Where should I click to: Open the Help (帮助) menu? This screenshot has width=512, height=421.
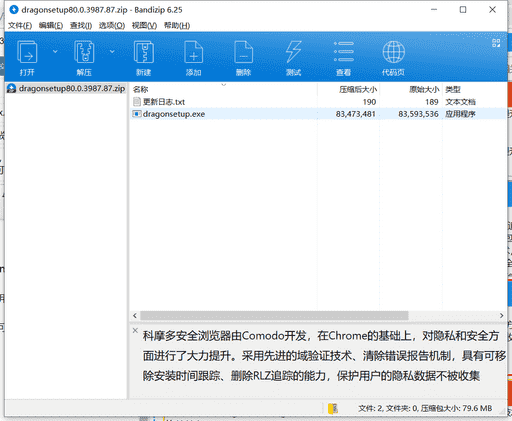(177, 26)
